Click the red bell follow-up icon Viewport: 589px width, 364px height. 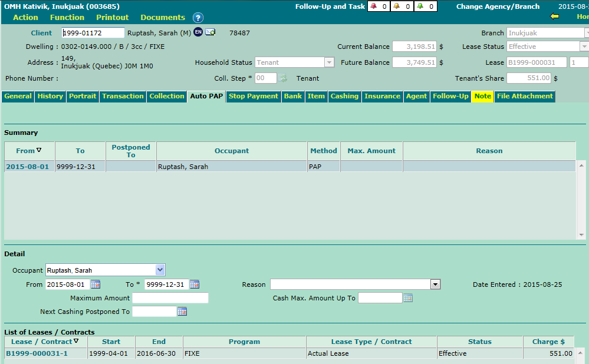coord(373,6)
